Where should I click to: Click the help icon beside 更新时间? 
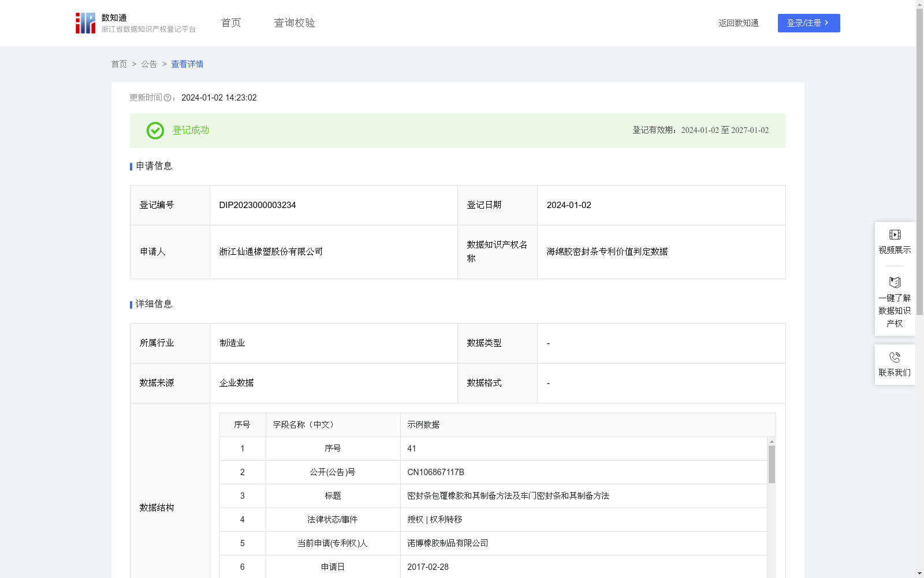click(167, 98)
